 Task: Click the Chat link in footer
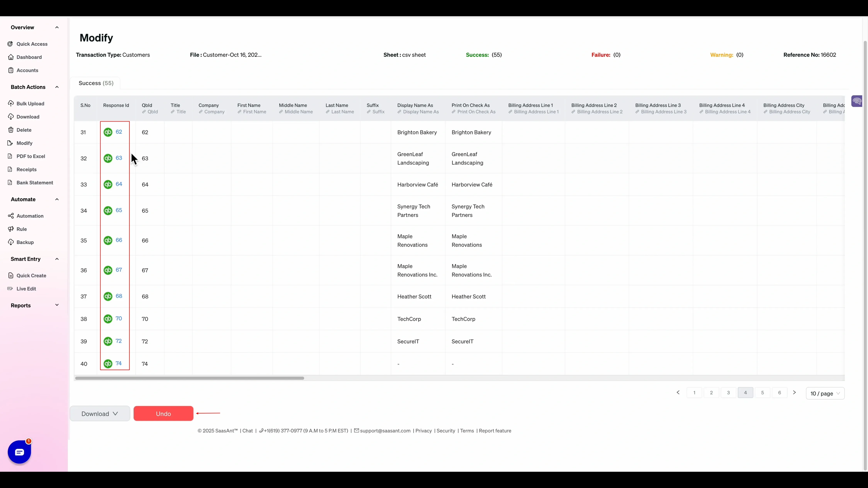[x=248, y=431]
